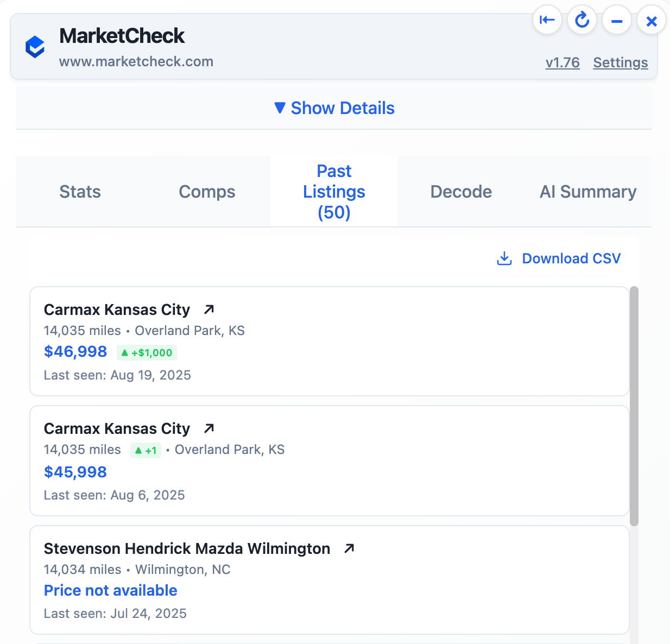Refresh the MarketCheck panel
The image size is (670, 644).
[582, 21]
